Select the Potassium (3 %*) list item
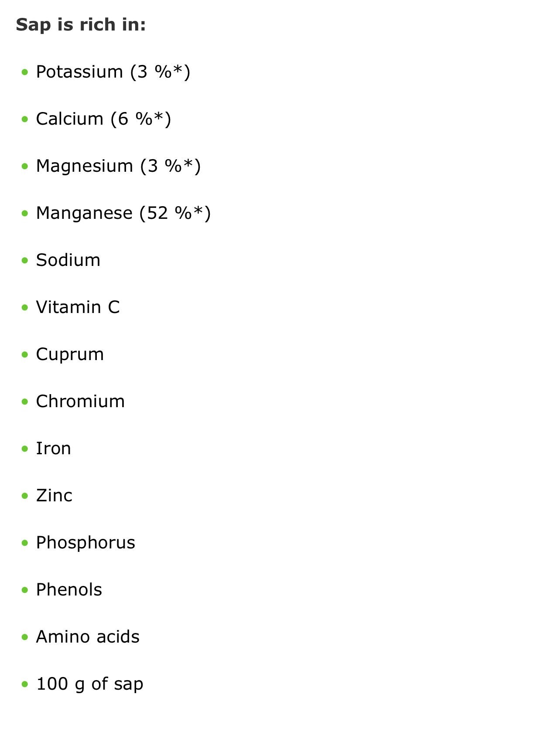The width and height of the screenshot is (560, 735). point(113,72)
